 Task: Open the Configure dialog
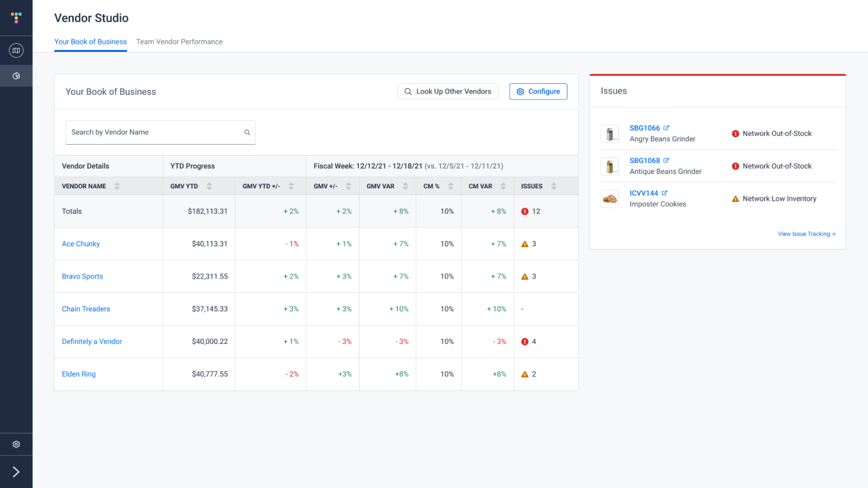pos(538,91)
